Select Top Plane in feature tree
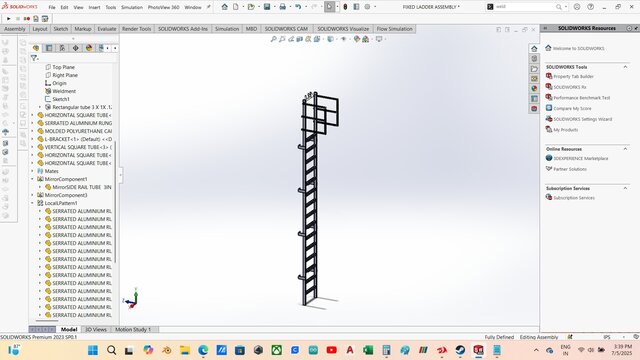This screenshot has height=360, width=640. (63, 67)
